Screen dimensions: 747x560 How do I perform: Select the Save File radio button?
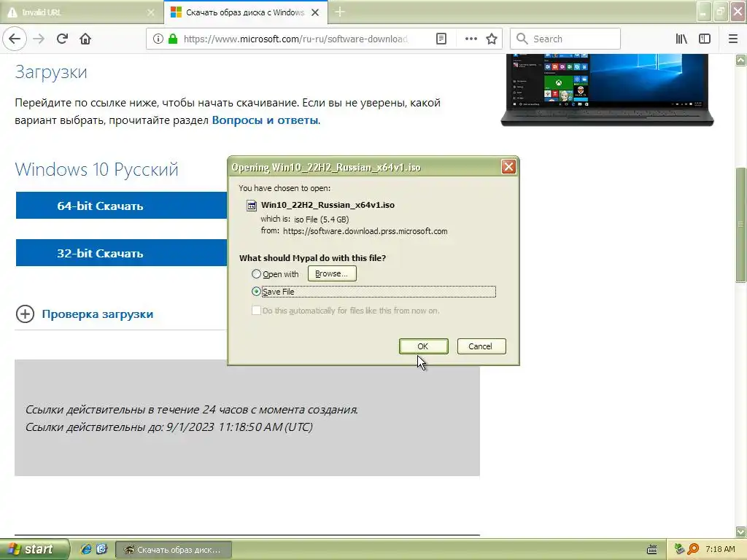tap(256, 291)
